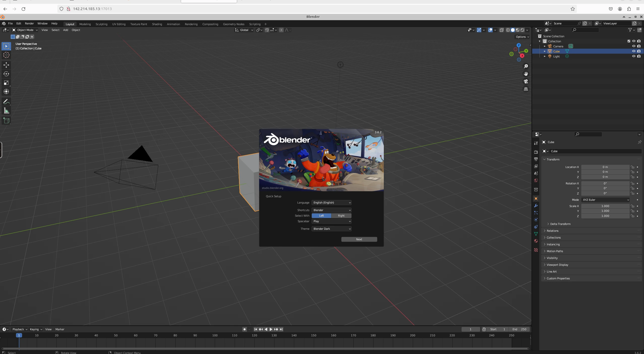Hide the Cube in viewport
The image size is (644, 354).
coord(634,51)
